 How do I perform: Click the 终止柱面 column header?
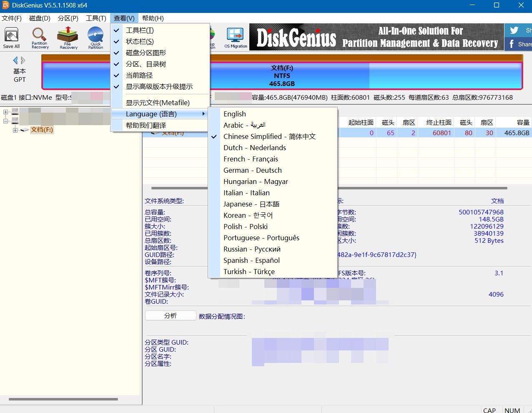(x=436, y=122)
